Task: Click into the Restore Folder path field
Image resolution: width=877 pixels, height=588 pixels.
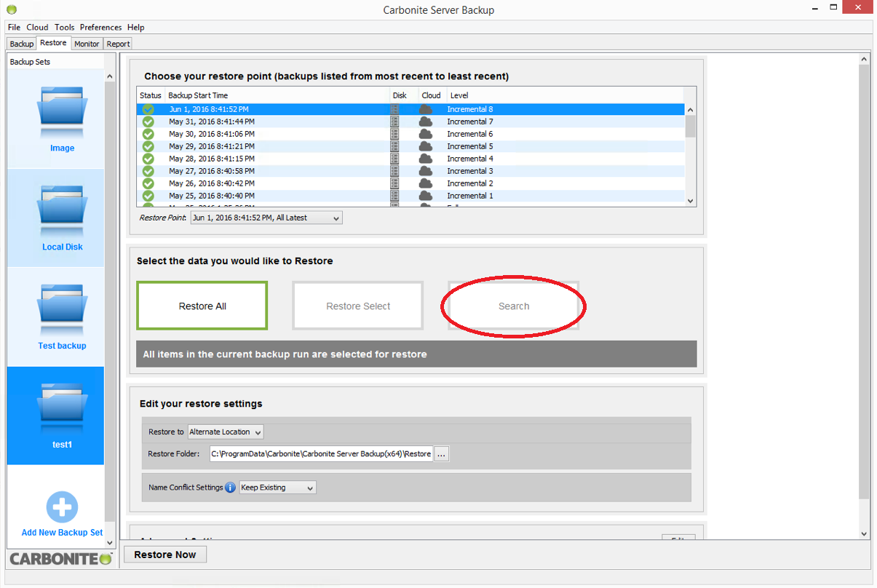Action: click(x=321, y=454)
